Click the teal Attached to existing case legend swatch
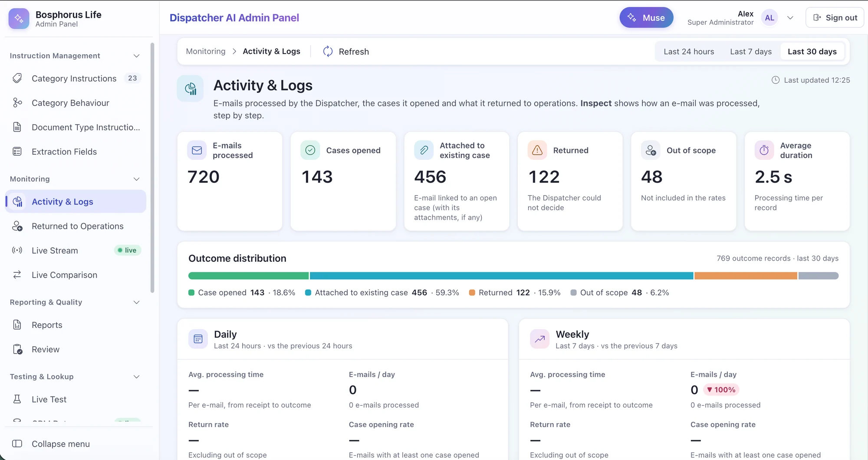 (x=308, y=293)
